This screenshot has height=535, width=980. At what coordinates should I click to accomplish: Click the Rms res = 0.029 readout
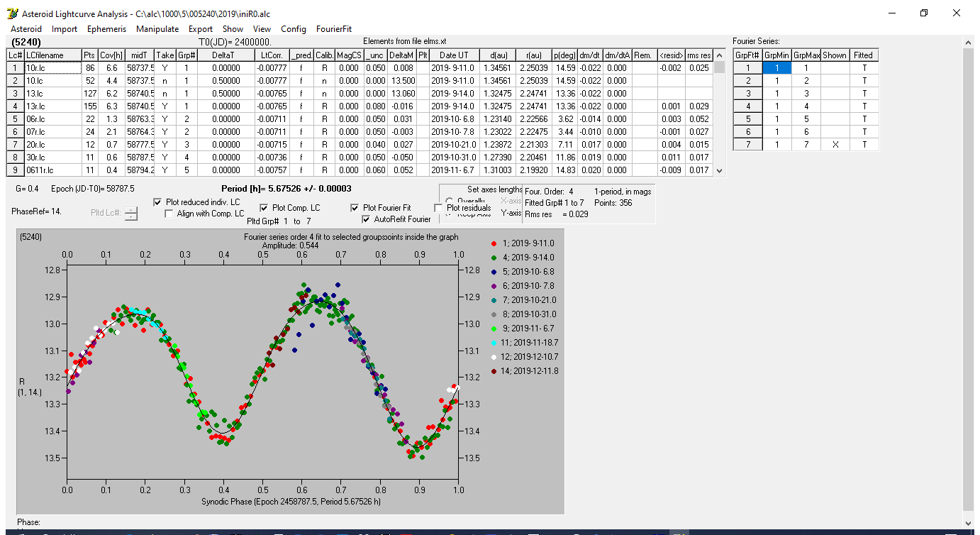point(557,214)
